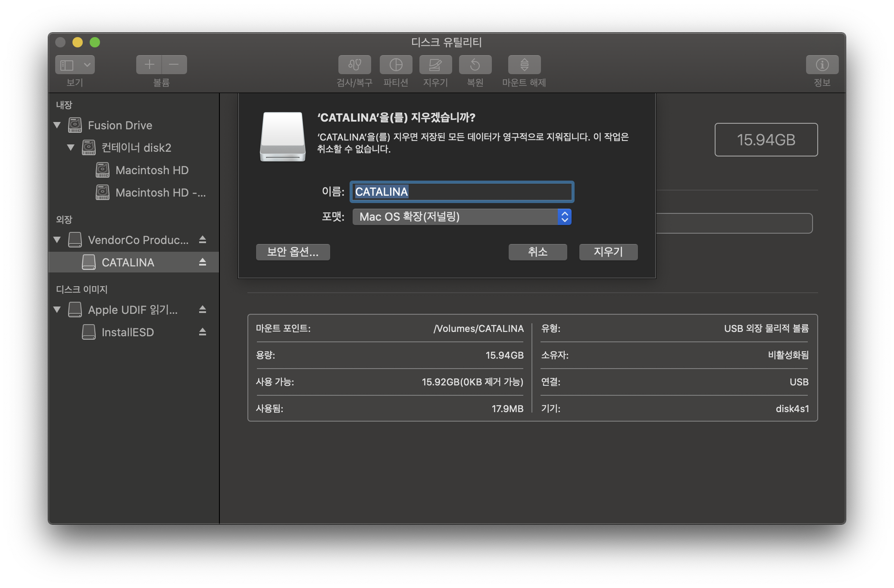Click the 이름 name text field
894x588 pixels.
pos(462,192)
